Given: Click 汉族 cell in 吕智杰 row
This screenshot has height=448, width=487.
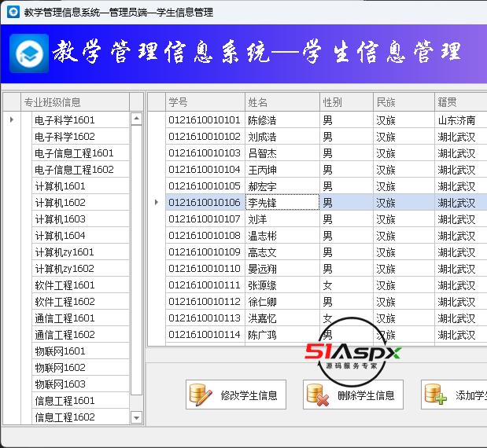Looking at the screenshot, I should pos(404,152).
